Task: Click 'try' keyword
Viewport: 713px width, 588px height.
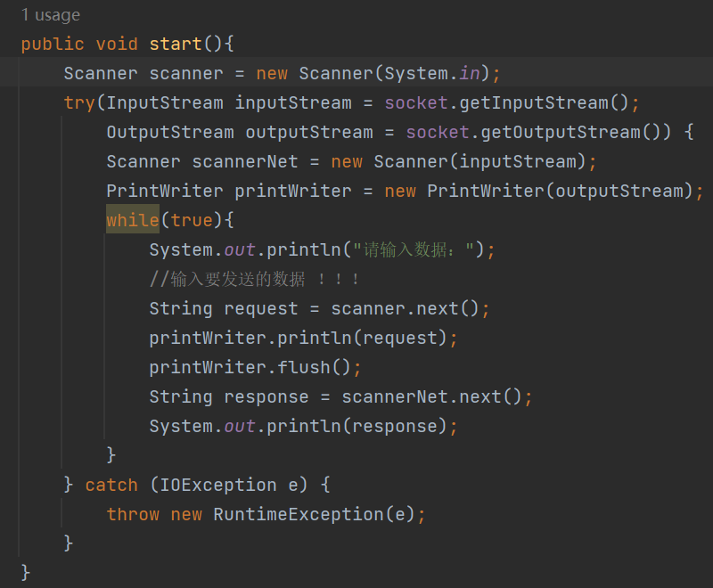Action: [x=79, y=102]
